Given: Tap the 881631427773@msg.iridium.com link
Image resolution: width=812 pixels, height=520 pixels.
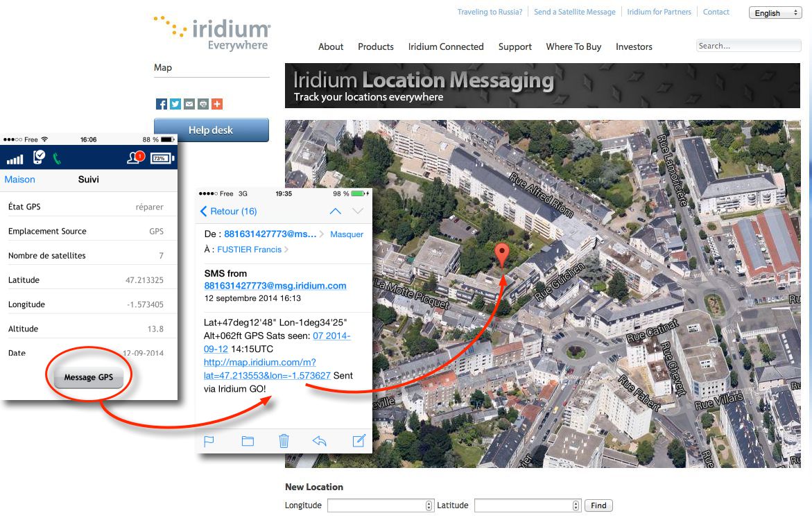Looking at the screenshot, I should tap(275, 286).
